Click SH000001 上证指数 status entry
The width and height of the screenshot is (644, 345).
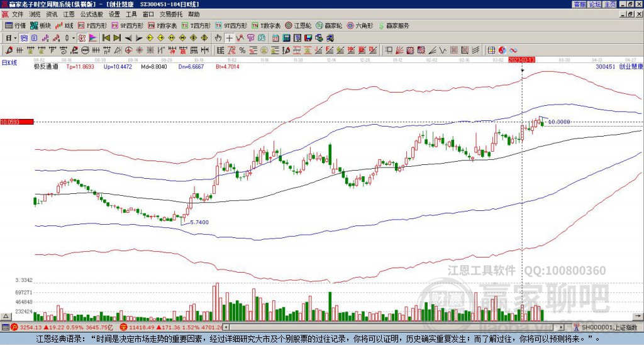610,327
